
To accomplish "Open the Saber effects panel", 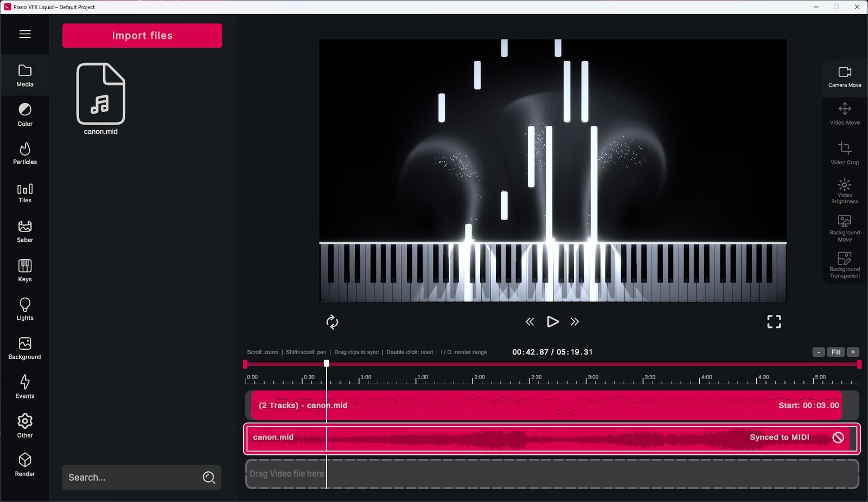I will (x=25, y=231).
